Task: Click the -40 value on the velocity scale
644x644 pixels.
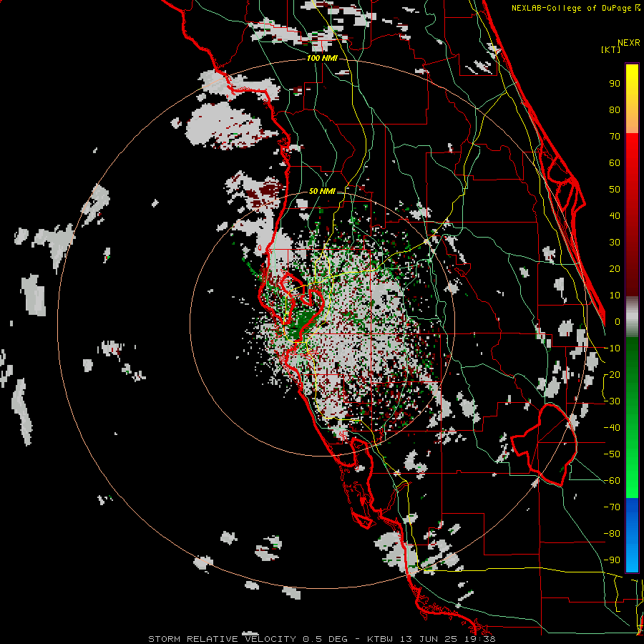Action: (x=612, y=428)
